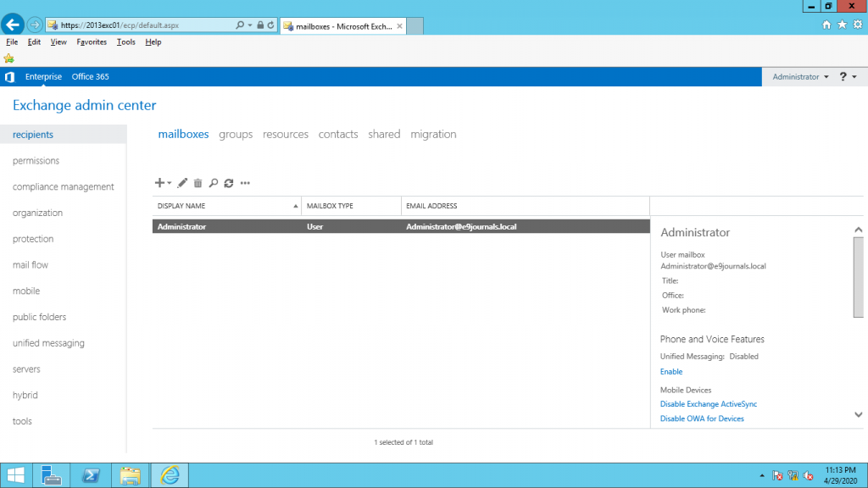Switch to the shared tab
Image resolution: width=868 pixels, height=488 pixels.
[x=384, y=135]
